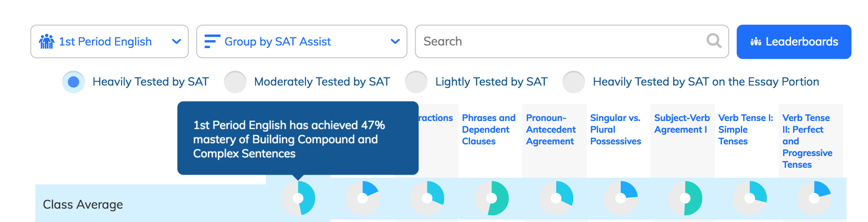Open the Leaderboards button
Screen dimensions: 868x222
click(794, 42)
